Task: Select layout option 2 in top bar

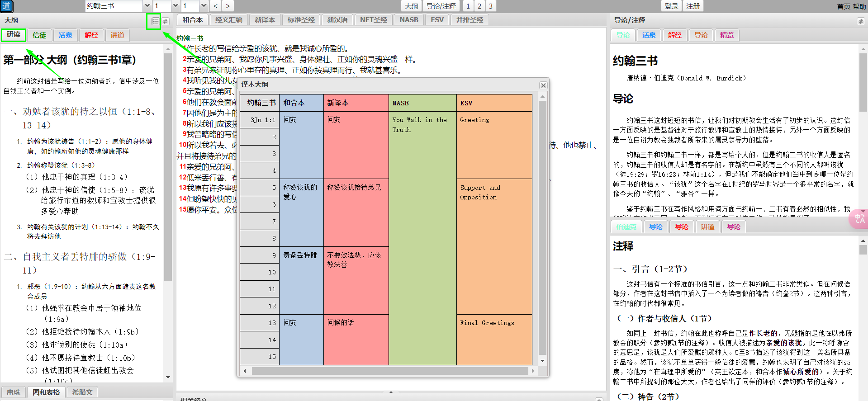Action: click(x=479, y=6)
